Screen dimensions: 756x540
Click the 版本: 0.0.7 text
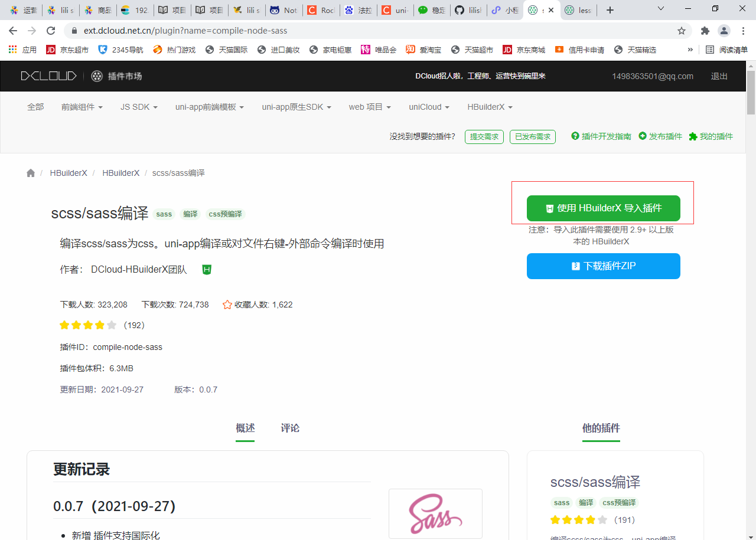[196, 390]
